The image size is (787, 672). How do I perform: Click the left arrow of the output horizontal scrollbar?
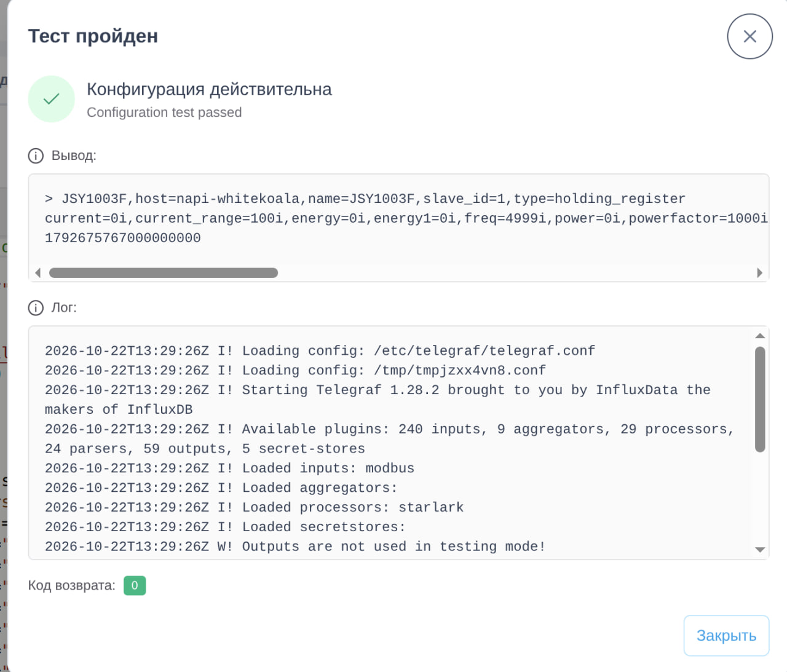click(38, 273)
